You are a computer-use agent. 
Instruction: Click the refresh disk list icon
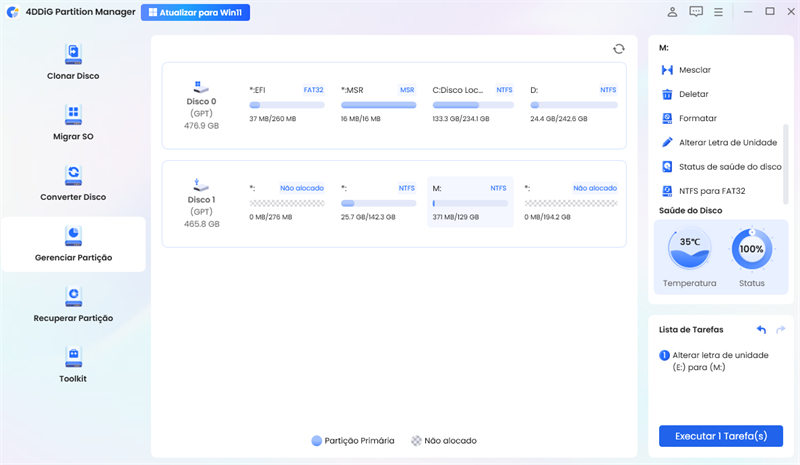pos(618,48)
